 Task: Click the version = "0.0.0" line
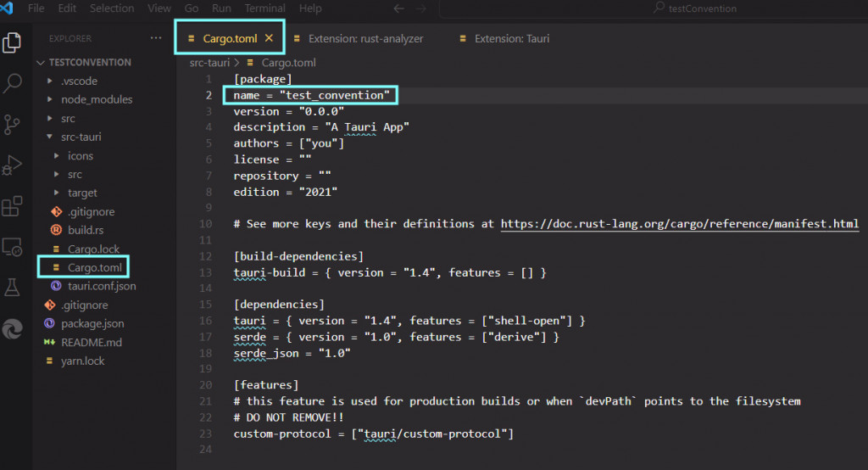click(288, 111)
